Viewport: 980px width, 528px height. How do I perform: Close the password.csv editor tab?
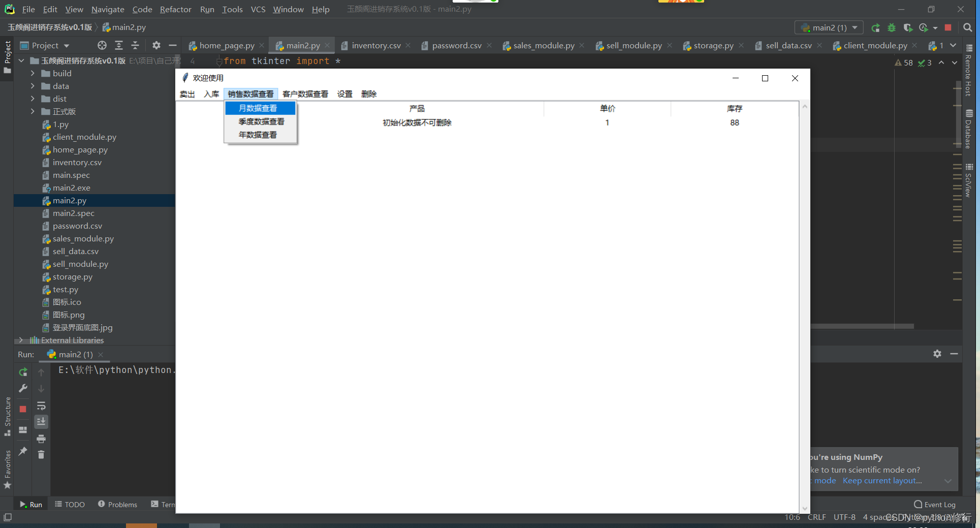click(x=489, y=45)
